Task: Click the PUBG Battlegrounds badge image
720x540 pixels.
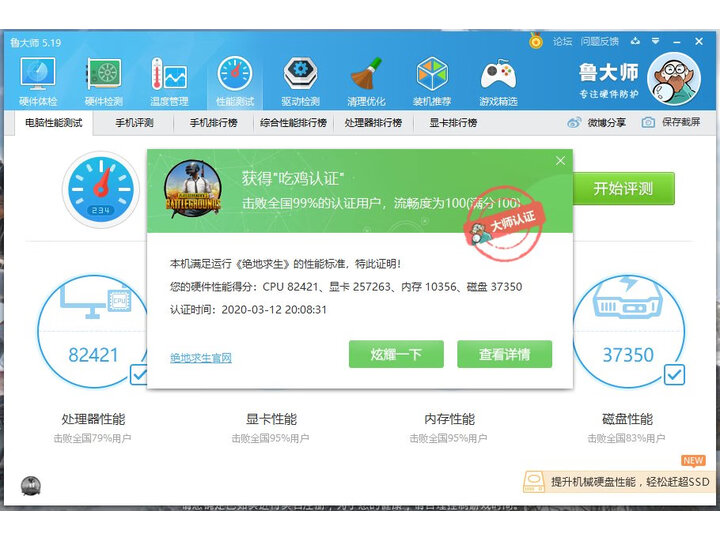Action: 193,188
